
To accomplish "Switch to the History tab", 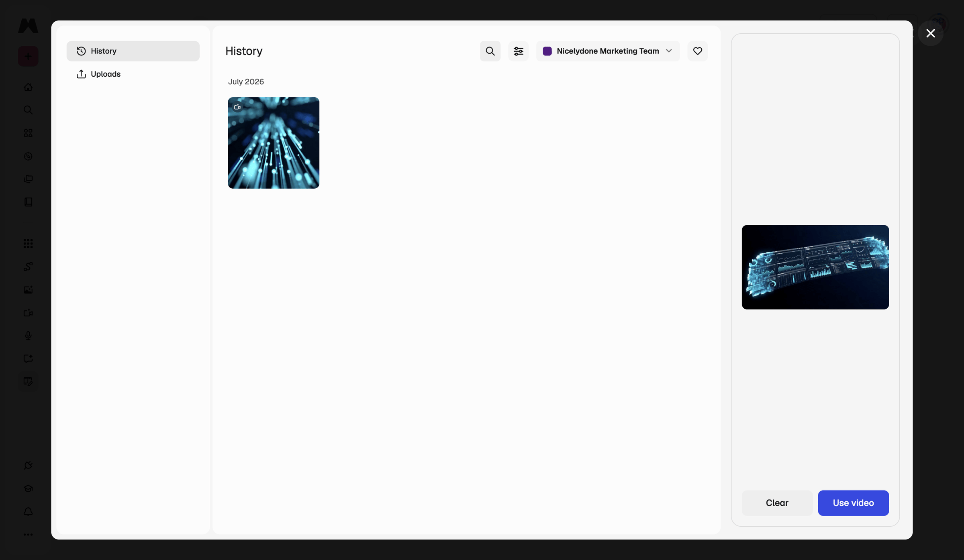I will pos(133,51).
